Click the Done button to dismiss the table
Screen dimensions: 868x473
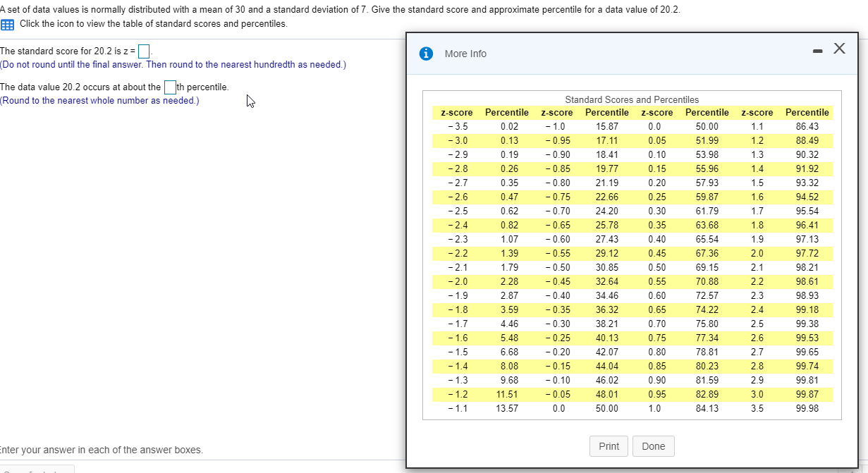653,446
